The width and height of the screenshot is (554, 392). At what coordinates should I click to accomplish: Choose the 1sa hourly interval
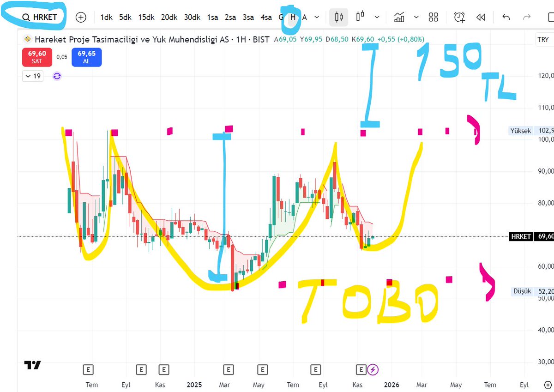coord(212,17)
